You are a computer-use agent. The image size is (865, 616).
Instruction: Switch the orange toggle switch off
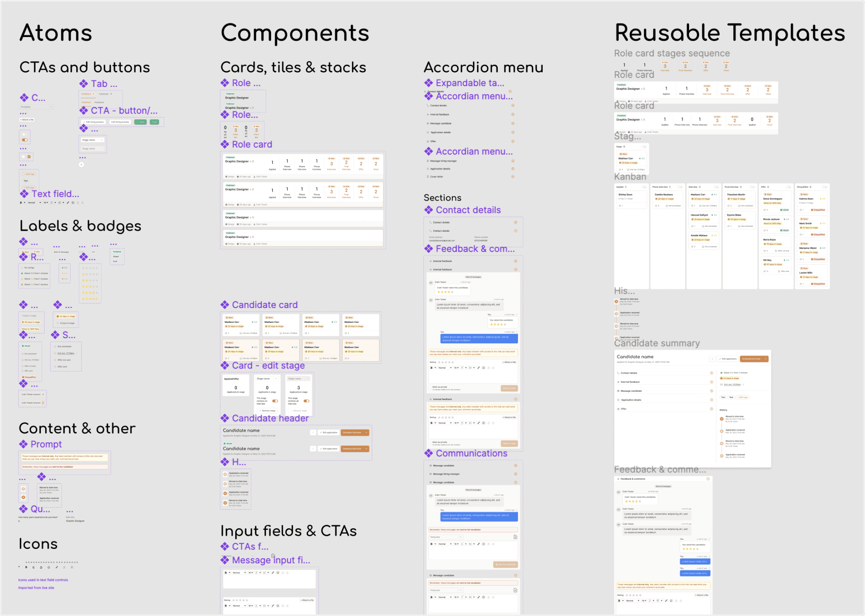tap(25, 140)
